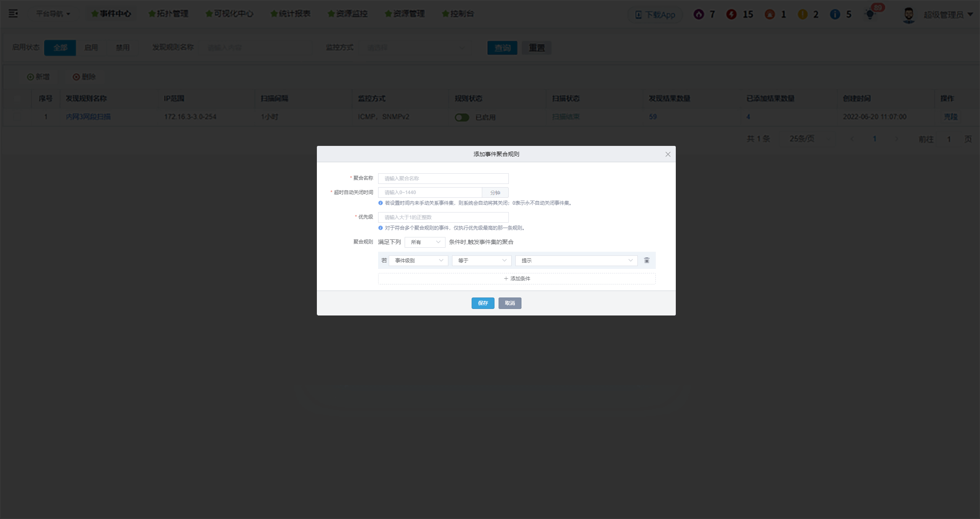The image size is (980, 519).
Task: Select the 启用 status filter option
Action: (91, 47)
